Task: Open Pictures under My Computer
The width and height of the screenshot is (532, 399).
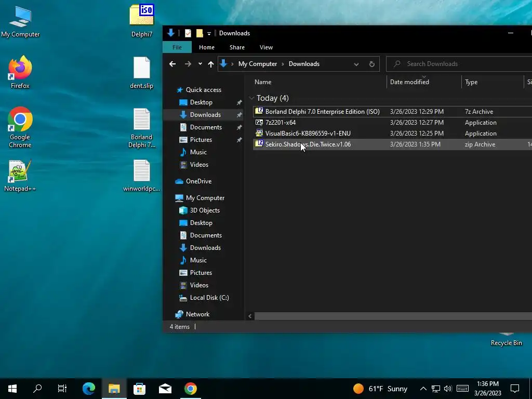Action: click(x=201, y=273)
